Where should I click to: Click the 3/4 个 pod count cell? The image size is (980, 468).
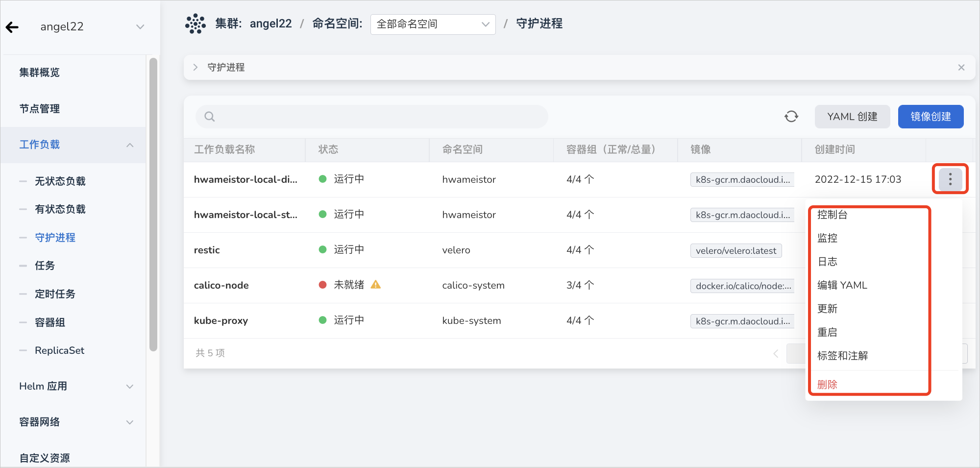[580, 285]
